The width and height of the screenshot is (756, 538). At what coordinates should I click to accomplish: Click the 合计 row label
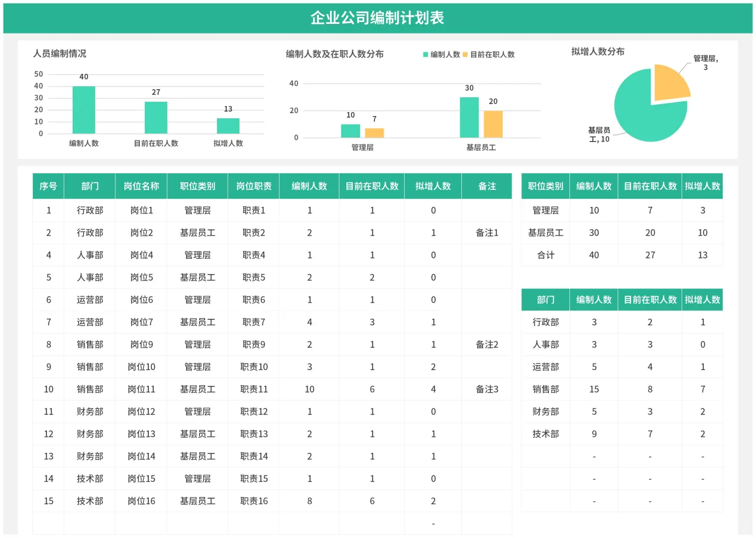[x=545, y=255]
